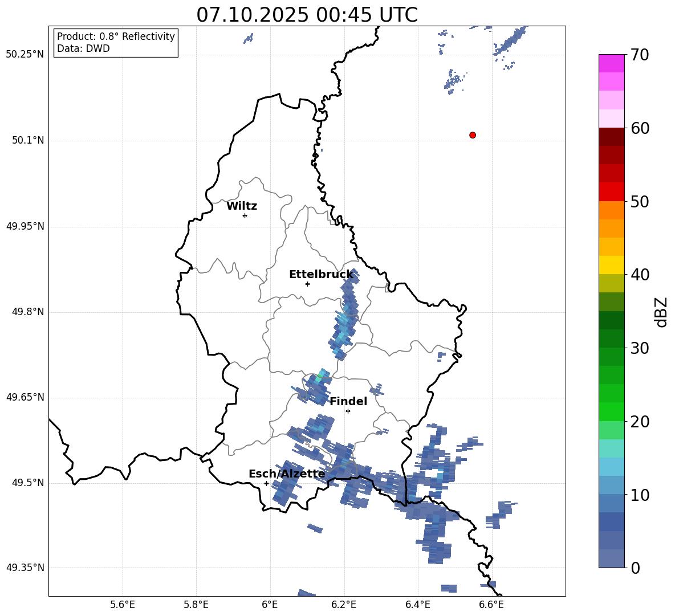Click the 10 colorbar tick label
The height and width of the screenshot is (616, 675).
[640, 495]
